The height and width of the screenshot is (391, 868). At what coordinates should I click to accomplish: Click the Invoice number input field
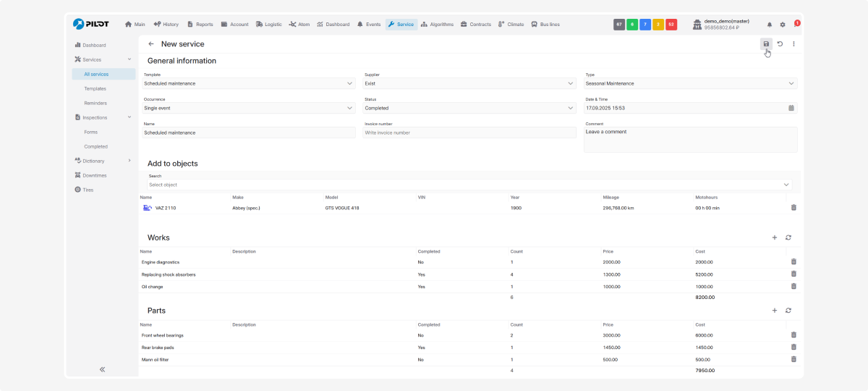tap(469, 133)
